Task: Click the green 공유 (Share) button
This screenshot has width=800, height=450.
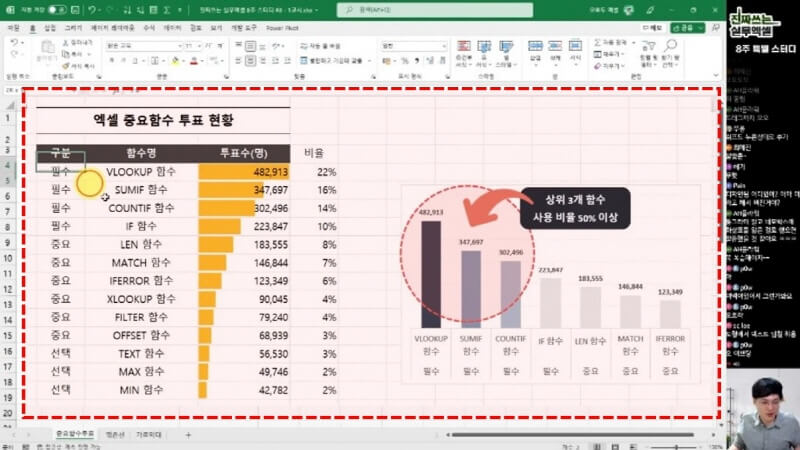Action: tap(687, 28)
